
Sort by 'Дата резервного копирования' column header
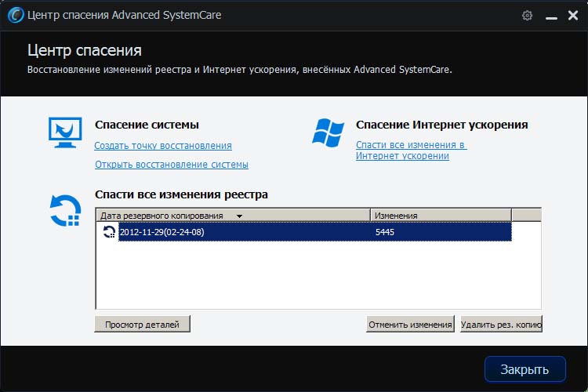point(234,216)
